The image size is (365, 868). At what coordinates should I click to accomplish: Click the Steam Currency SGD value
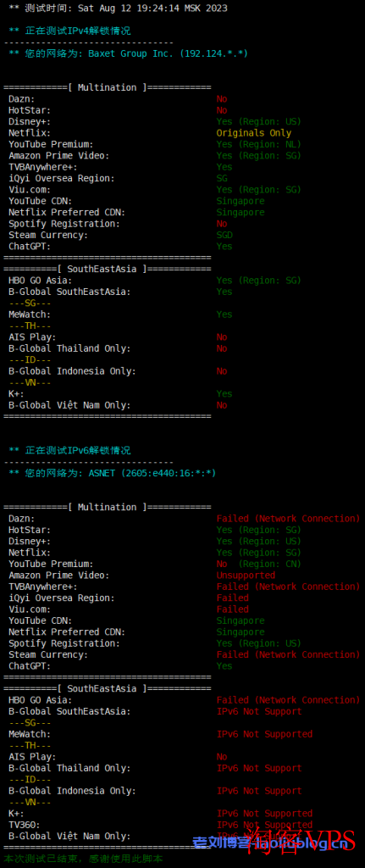[x=224, y=236]
